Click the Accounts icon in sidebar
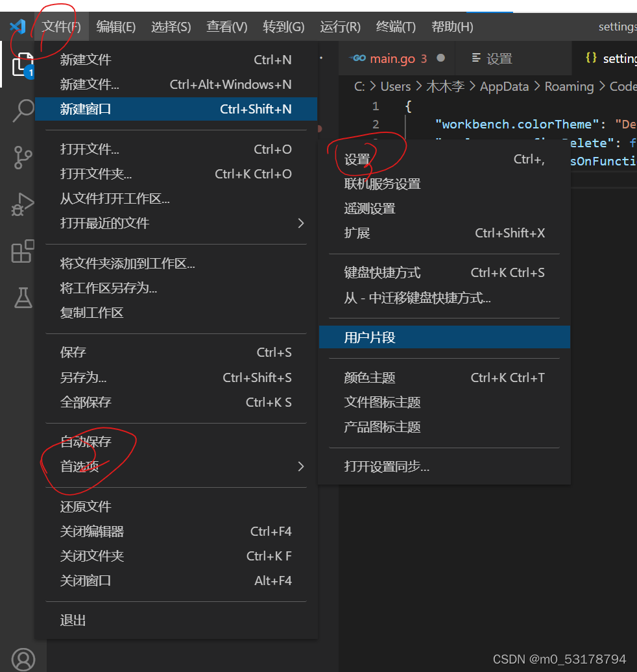 coord(23,658)
